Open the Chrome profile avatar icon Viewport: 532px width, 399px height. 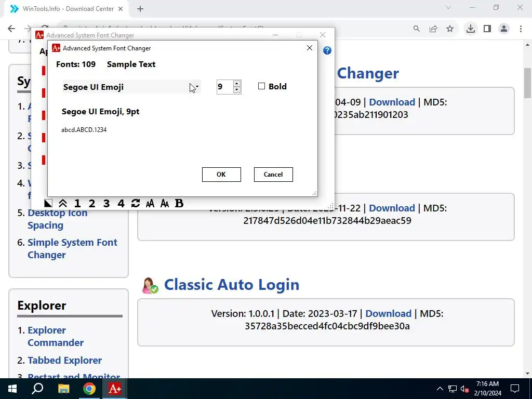point(504,29)
